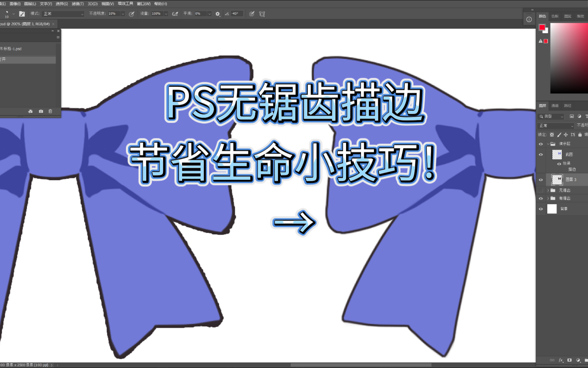Collapse the 清示层 layer group

548,144
